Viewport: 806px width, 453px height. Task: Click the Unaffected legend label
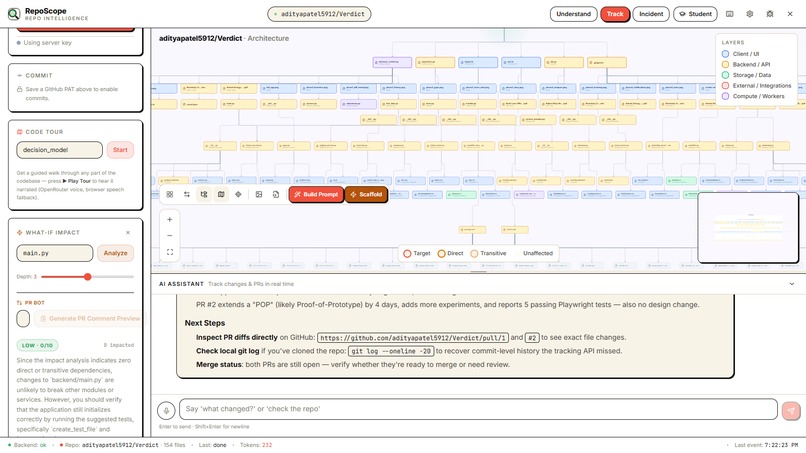click(x=538, y=253)
